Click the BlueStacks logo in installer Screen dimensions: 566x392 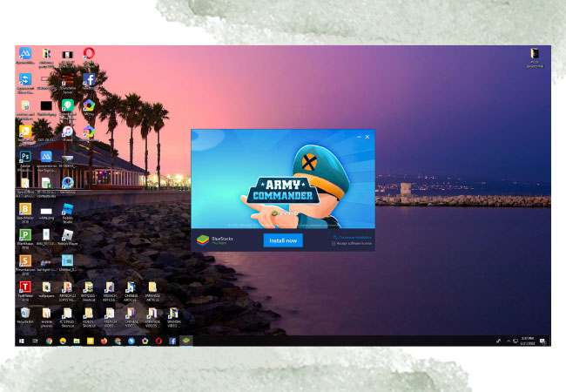point(203,240)
